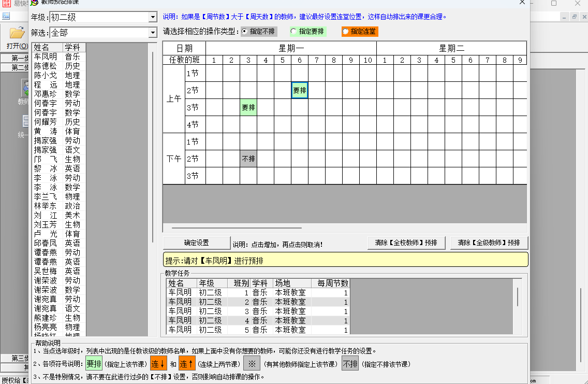This screenshot has height=384, width=588.
Task: Click the teacher list vertical scrollbar
Action: pyautogui.click(x=153, y=146)
